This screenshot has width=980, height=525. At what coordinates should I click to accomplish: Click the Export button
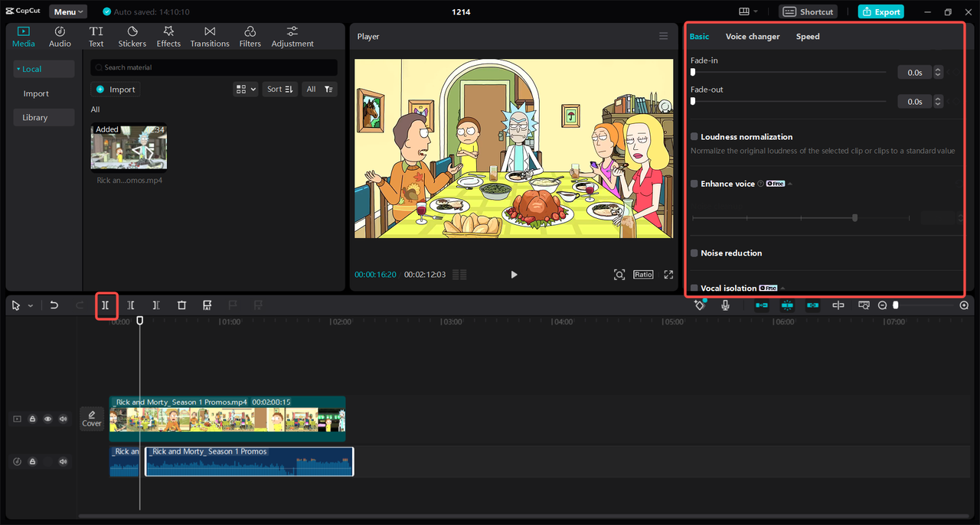(x=881, y=11)
